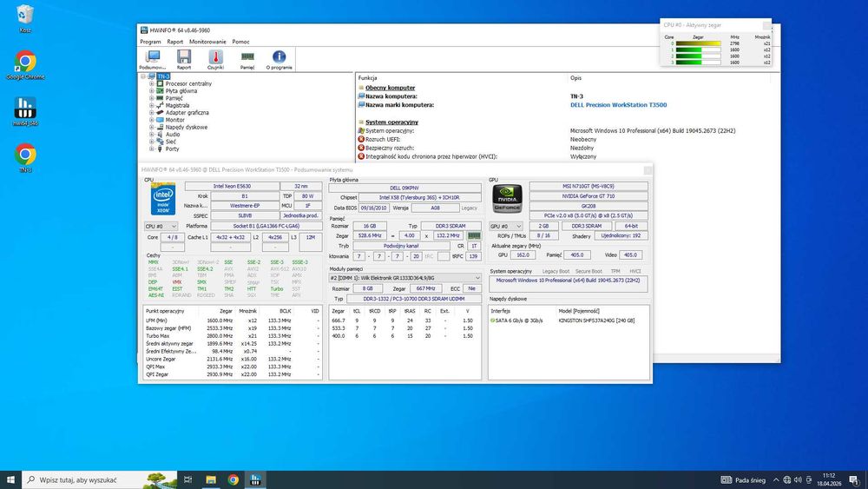868x489 pixels.
Task: Select the Sieć tree item
Action: (170, 142)
